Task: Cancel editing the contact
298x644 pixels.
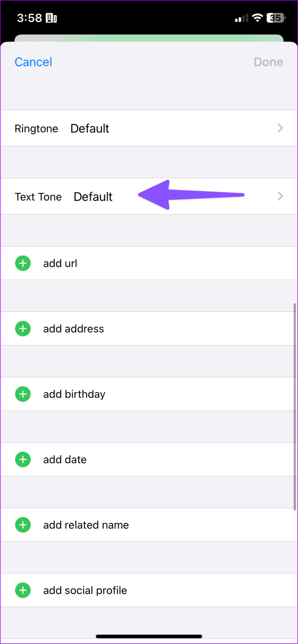Action: 33,62
